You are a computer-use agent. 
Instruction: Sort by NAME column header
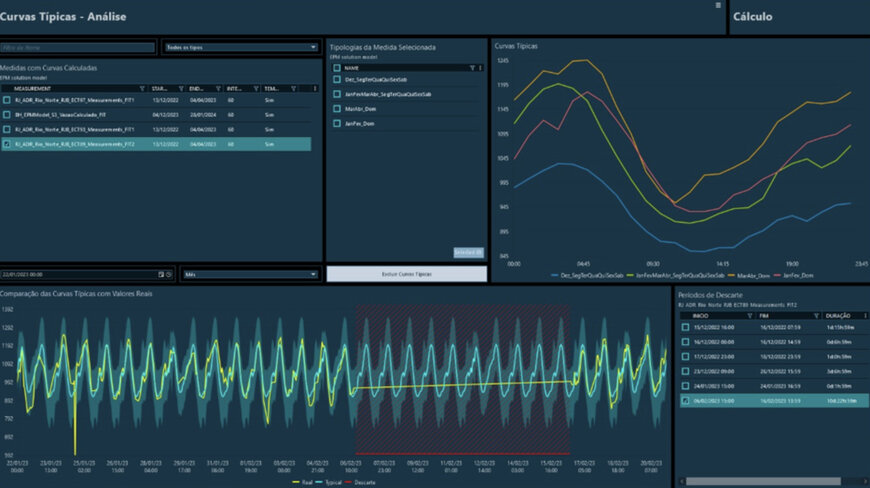(351, 68)
